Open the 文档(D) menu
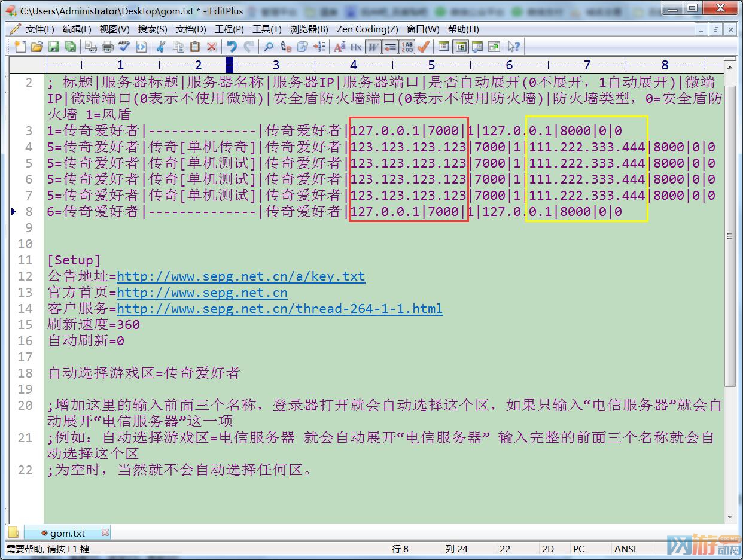 tap(191, 29)
